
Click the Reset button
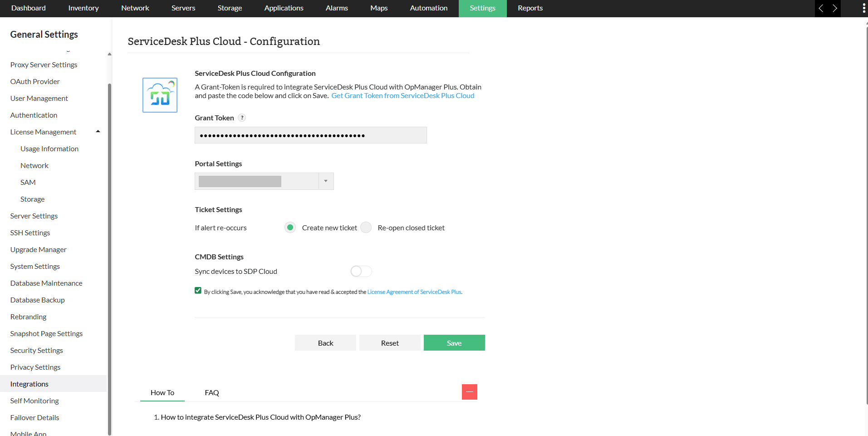[x=390, y=343]
